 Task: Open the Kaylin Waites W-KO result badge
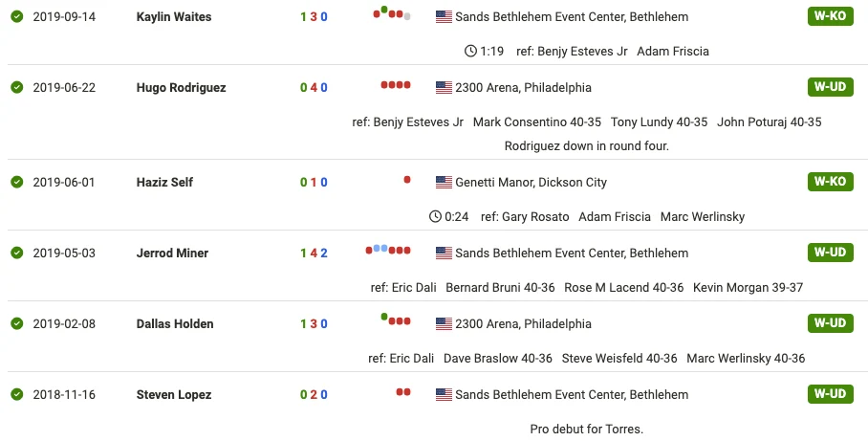coord(831,16)
